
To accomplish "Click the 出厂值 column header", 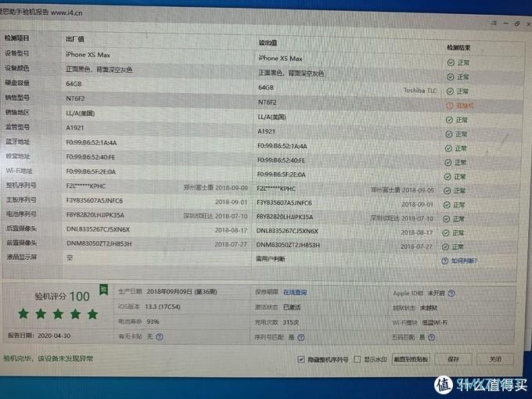I will (75, 39).
